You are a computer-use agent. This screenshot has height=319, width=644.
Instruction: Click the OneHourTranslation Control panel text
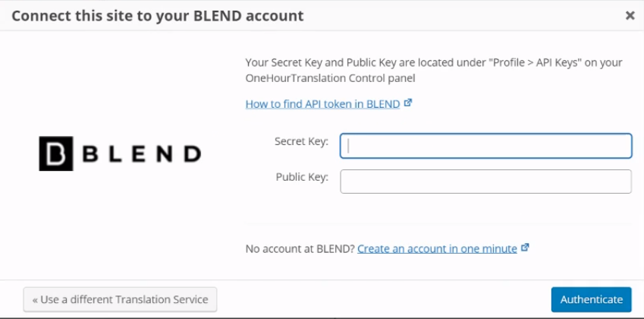pyautogui.click(x=330, y=78)
